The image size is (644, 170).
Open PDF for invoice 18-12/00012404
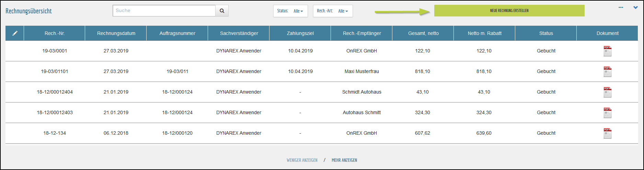pyautogui.click(x=607, y=92)
